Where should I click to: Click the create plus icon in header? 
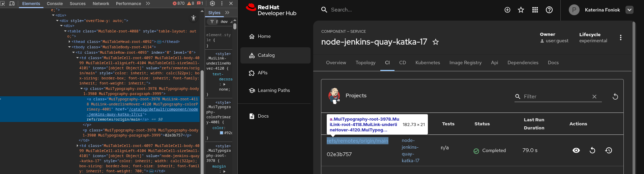click(507, 10)
